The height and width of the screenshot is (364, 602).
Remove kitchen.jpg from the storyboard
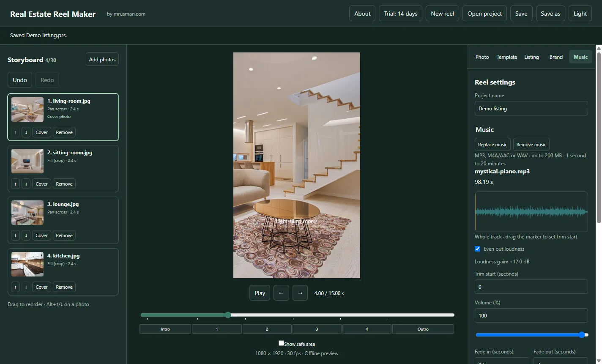(64, 287)
